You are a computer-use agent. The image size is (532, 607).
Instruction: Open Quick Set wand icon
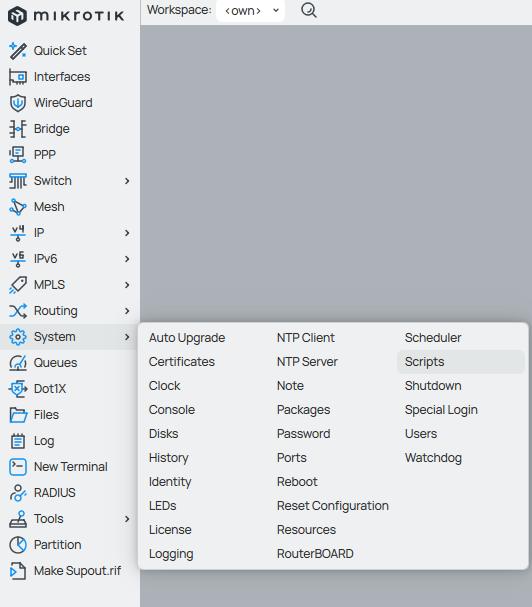[18, 51]
